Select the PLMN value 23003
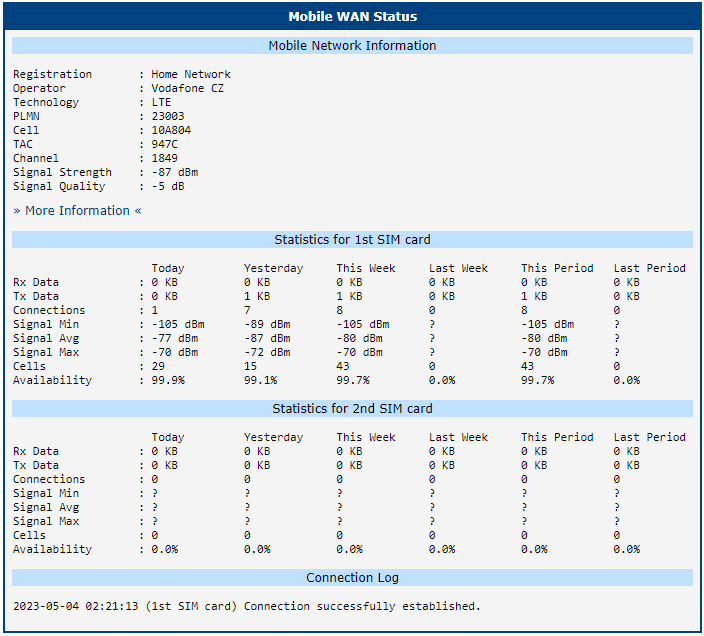This screenshot has height=636, width=704. [168, 116]
